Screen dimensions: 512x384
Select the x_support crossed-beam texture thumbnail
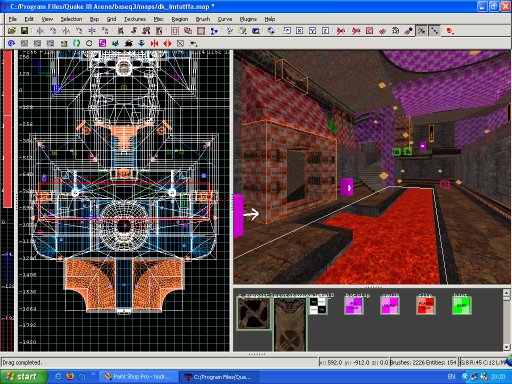pyautogui.click(x=254, y=314)
